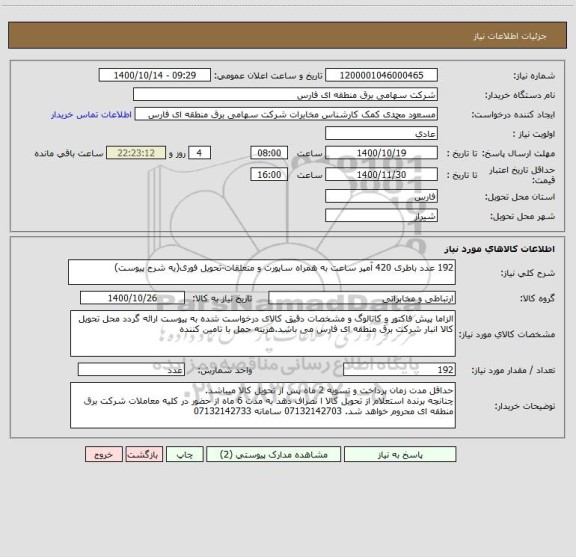Click price validity date 1400/11/30
Viewport: 576px width, 557px height.
click(x=381, y=175)
